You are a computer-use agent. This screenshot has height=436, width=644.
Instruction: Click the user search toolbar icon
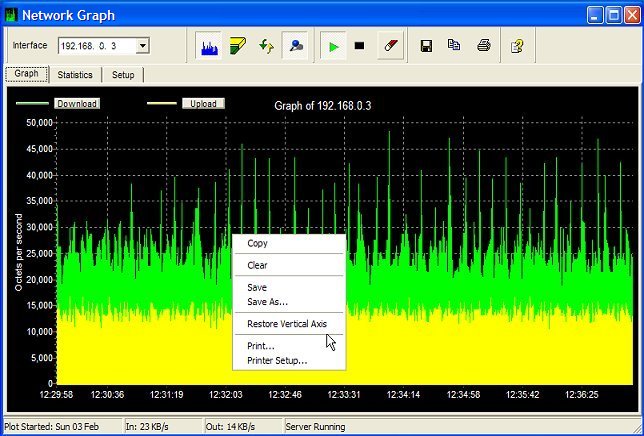(296, 46)
